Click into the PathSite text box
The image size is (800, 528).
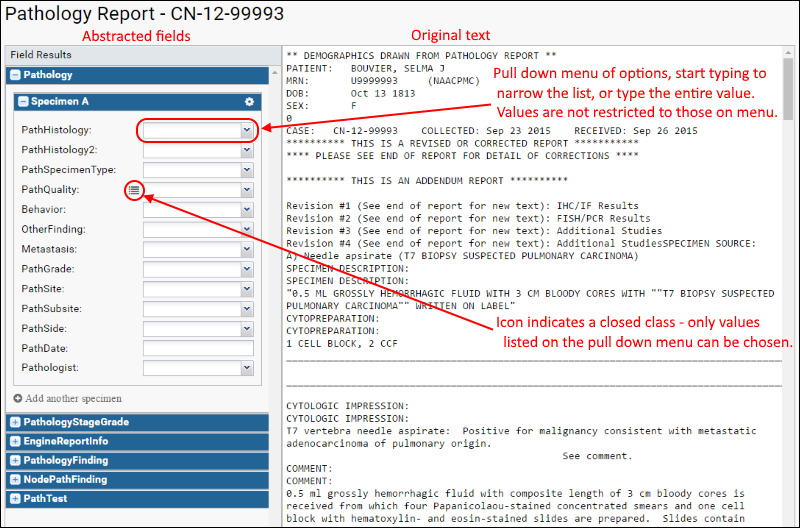coord(192,289)
